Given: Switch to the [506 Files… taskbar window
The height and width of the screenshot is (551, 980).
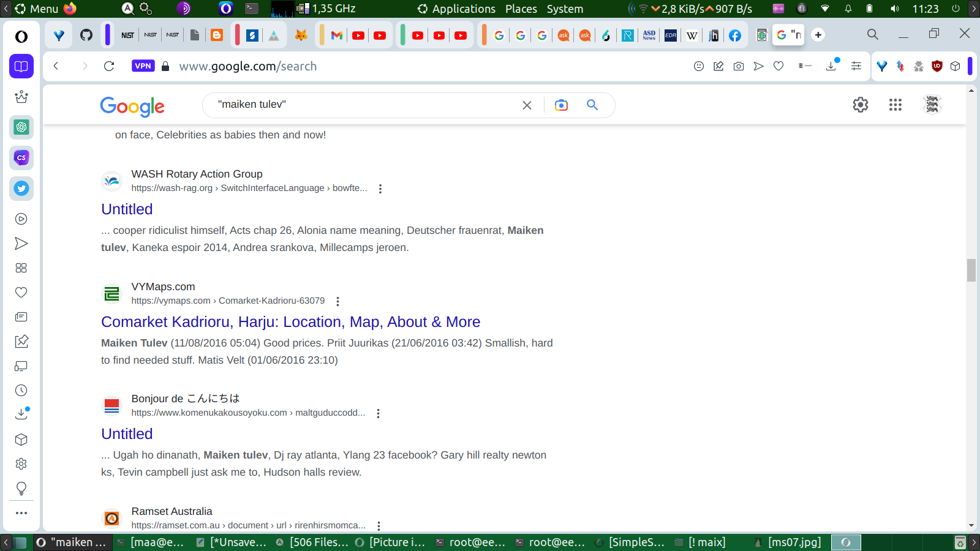Looking at the screenshot, I should coord(312,542).
